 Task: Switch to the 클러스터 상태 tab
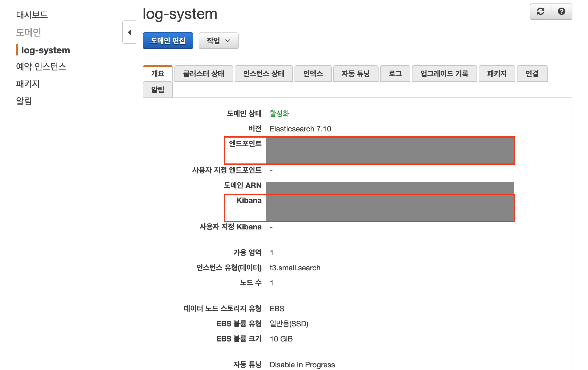click(x=204, y=74)
